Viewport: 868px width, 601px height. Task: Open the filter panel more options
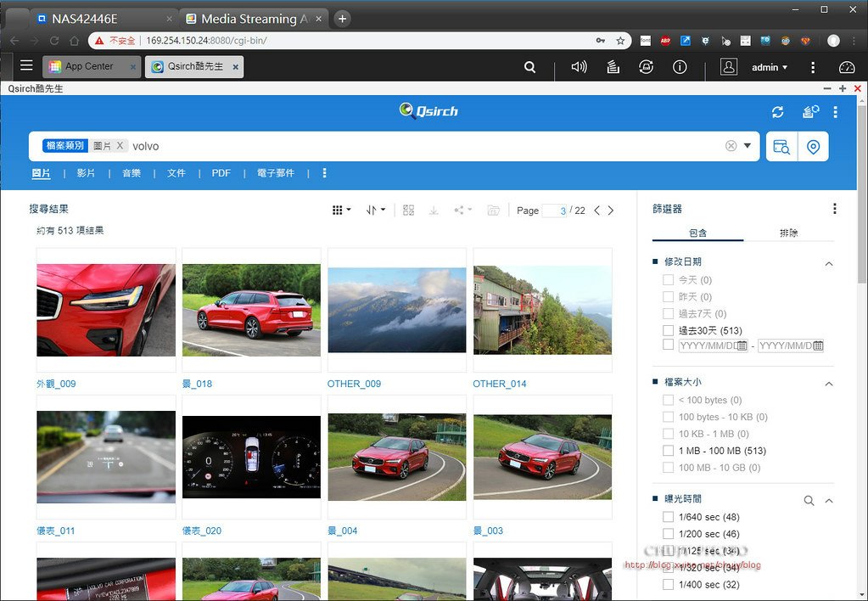pyautogui.click(x=835, y=209)
